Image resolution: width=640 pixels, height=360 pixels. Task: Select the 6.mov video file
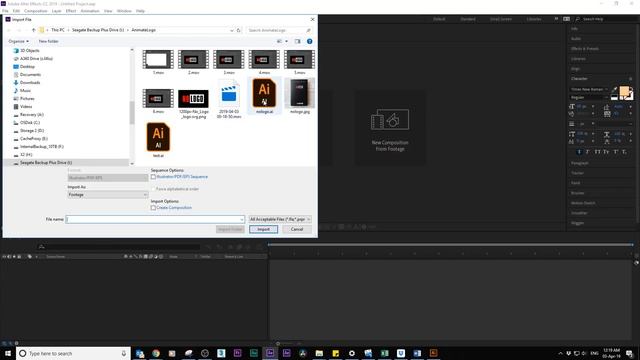(158, 101)
